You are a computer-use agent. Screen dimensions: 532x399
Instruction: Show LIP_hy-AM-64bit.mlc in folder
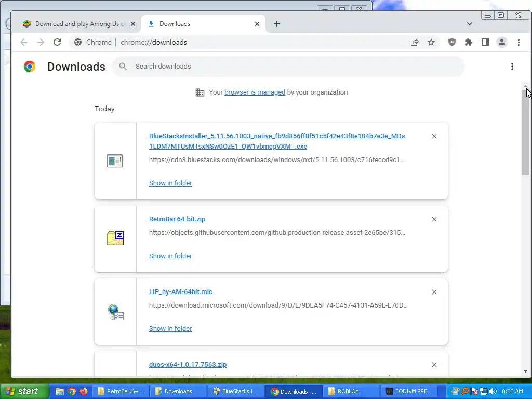170,328
